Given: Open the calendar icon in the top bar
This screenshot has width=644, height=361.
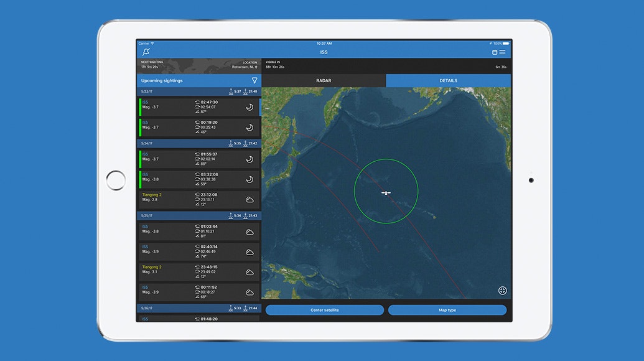Looking at the screenshot, I should tap(495, 52).
